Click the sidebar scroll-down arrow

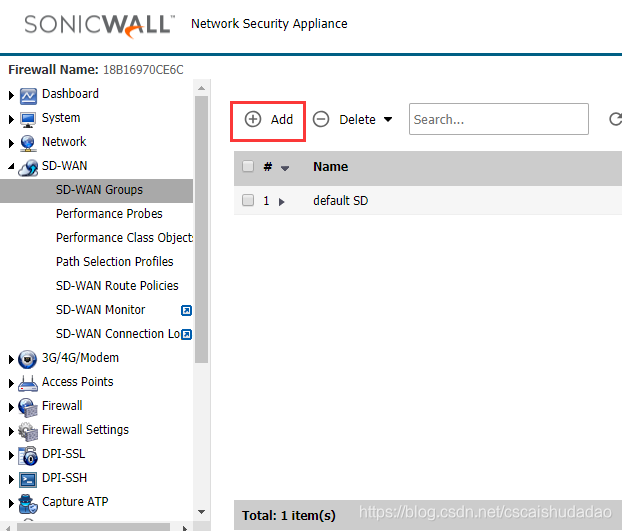[x=202, y=512]
